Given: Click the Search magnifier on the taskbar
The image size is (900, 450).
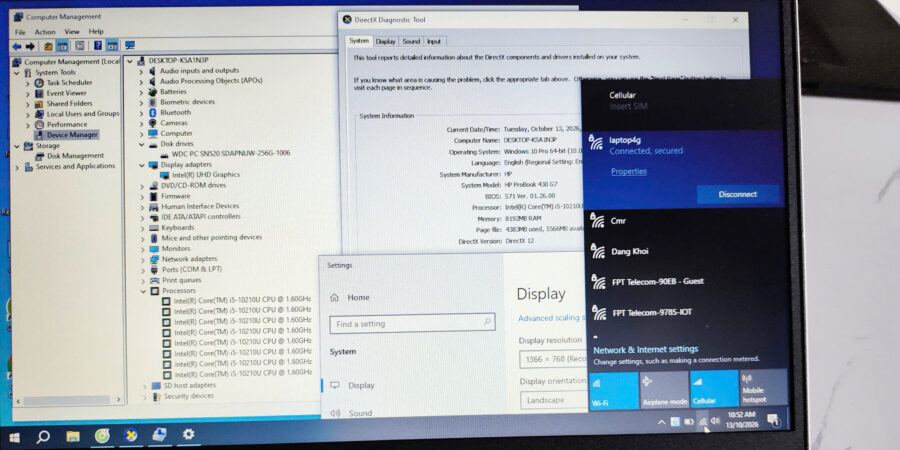Looking at the screenshot, I should pyautogui.click(x=43, y=437).
